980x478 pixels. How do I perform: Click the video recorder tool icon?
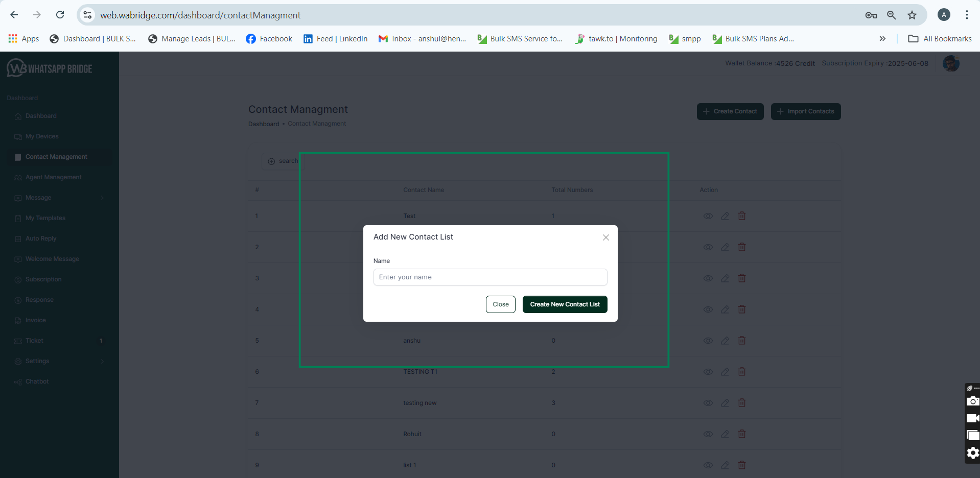(x=973, y=418)
